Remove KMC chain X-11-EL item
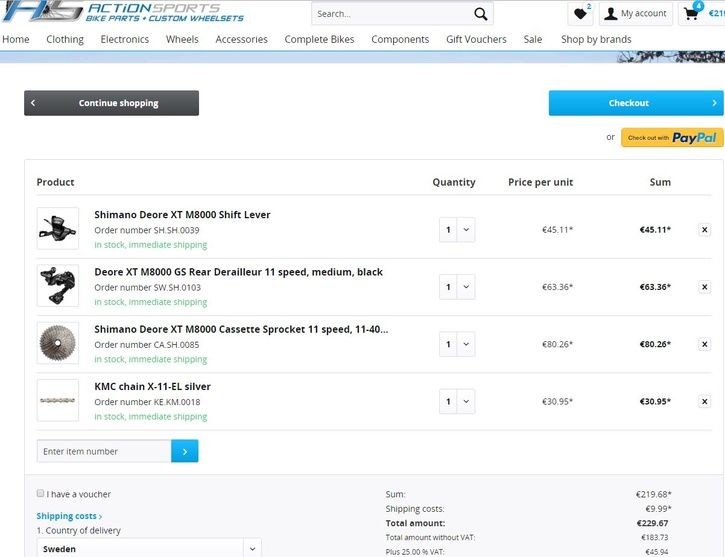725x557 pixels. (x=704, y=402)
